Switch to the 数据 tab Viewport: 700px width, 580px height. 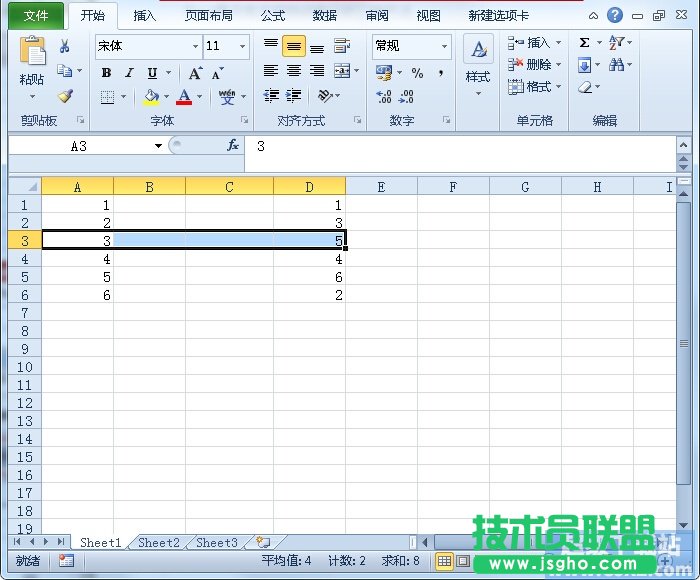(325, 16)
